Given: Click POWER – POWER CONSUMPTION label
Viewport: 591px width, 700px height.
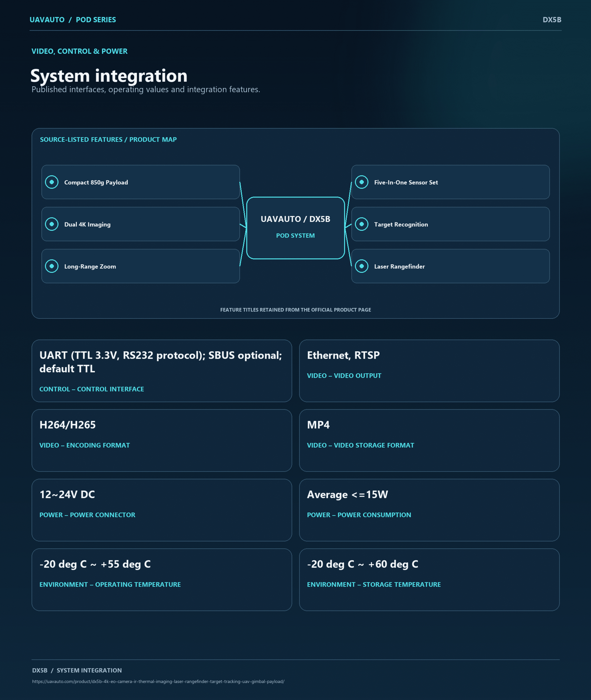Looking at the screenshot, I should click(x=359, y=515).
